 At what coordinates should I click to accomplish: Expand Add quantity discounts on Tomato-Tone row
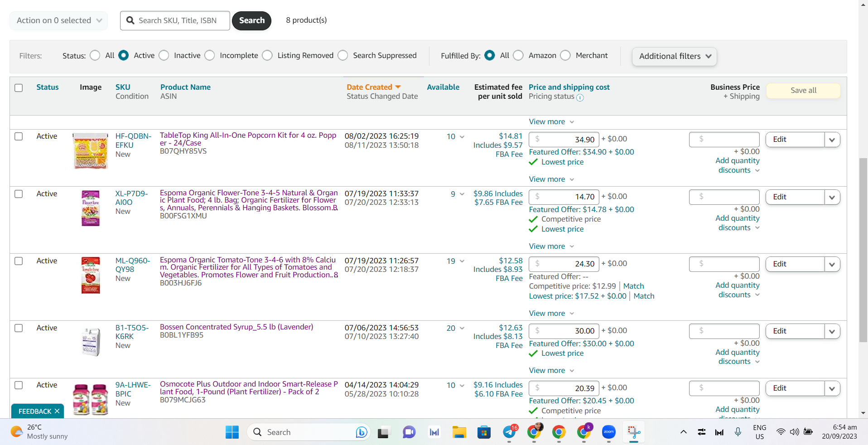point(738,290)
